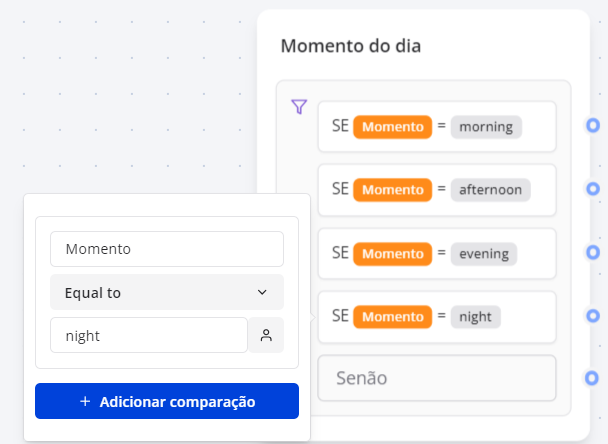The height and width of the screenshot is (444, 608).
Task: Click the night condition output connector
Action: [x=593, y=316]
